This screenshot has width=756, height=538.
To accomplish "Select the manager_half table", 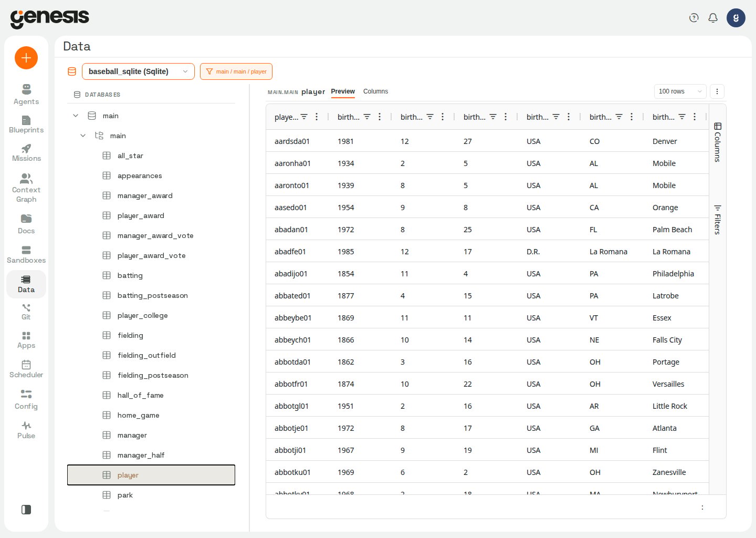I will pos(151,455).
